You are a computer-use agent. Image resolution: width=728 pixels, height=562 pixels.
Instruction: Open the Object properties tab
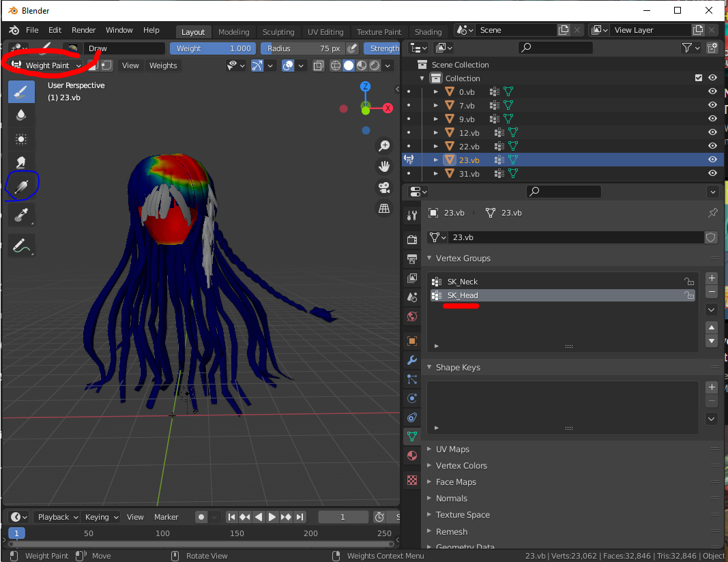[412, 340]
